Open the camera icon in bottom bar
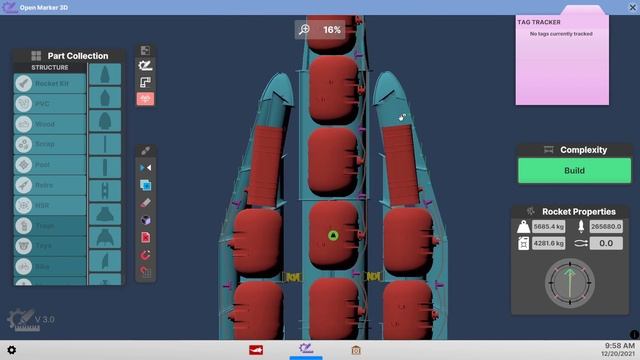640x360 pixels. [356, 350]
